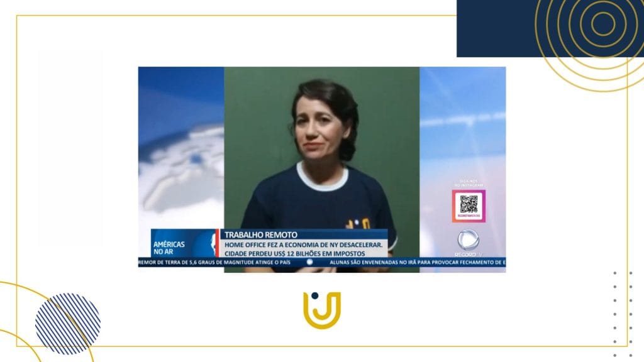Click the white dot separator in news ticker
The image size is (644, 362).
[309, 261]
